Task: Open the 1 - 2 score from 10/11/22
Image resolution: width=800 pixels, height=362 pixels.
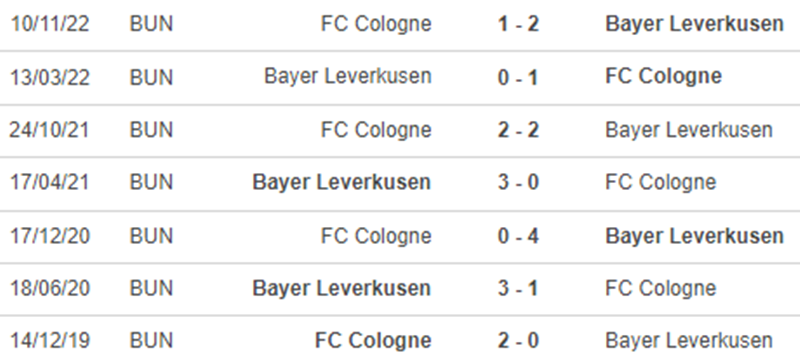Action: pos(518,24)
